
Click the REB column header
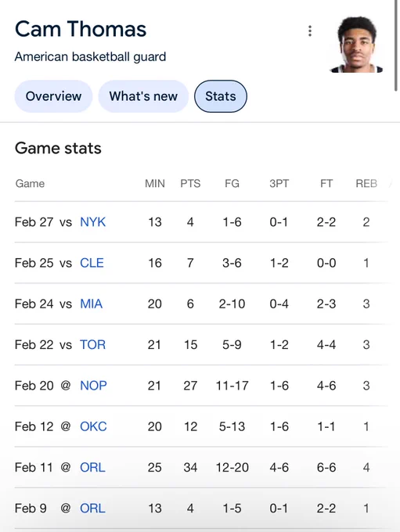pos(366,184)
